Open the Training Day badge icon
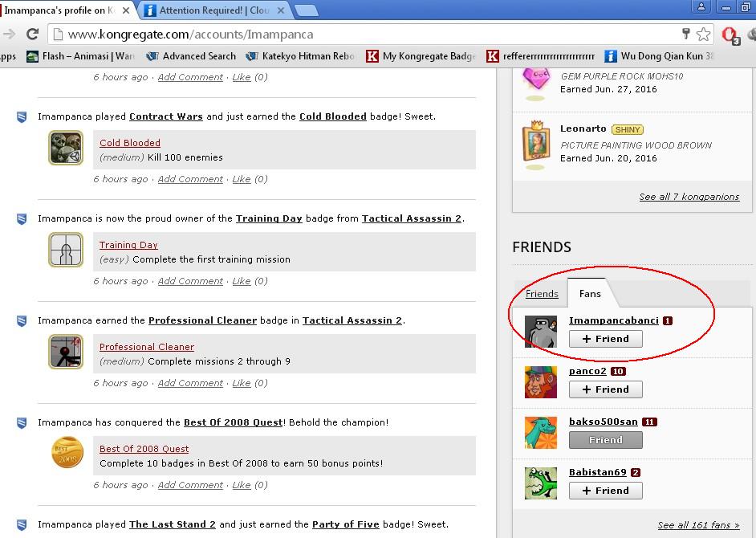This screenshot has width=756, height=538. (x=66, y=250)
